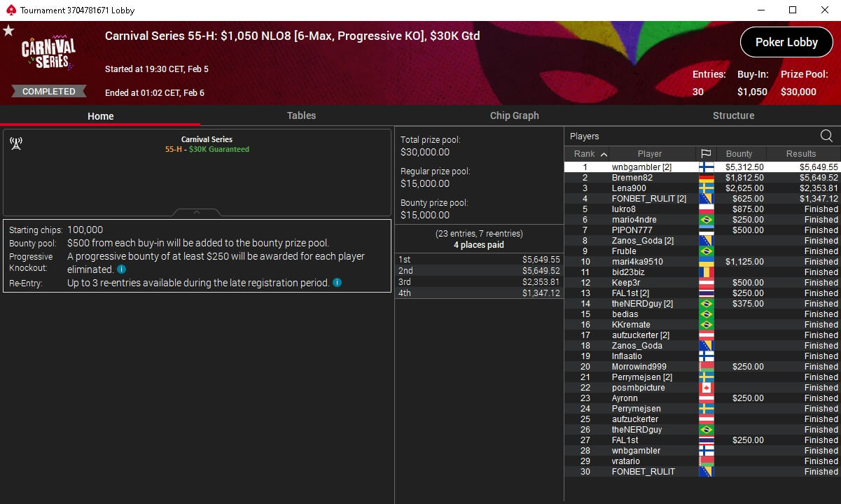Screen dimensions: 841x504
Task: Click wnbgambler [2] country flag
Action: (706, 167)
